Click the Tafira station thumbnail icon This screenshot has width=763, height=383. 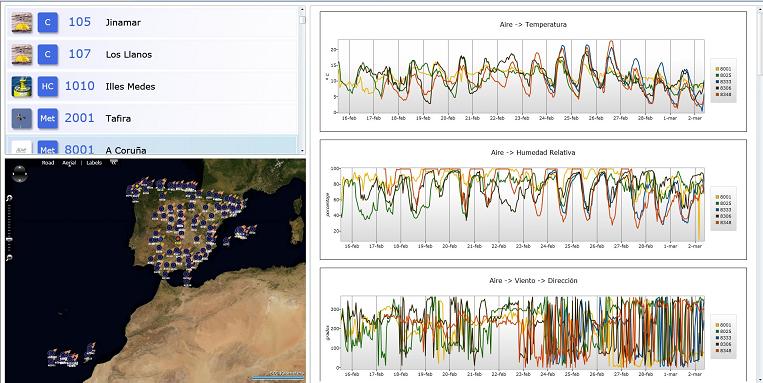point(21,118)
